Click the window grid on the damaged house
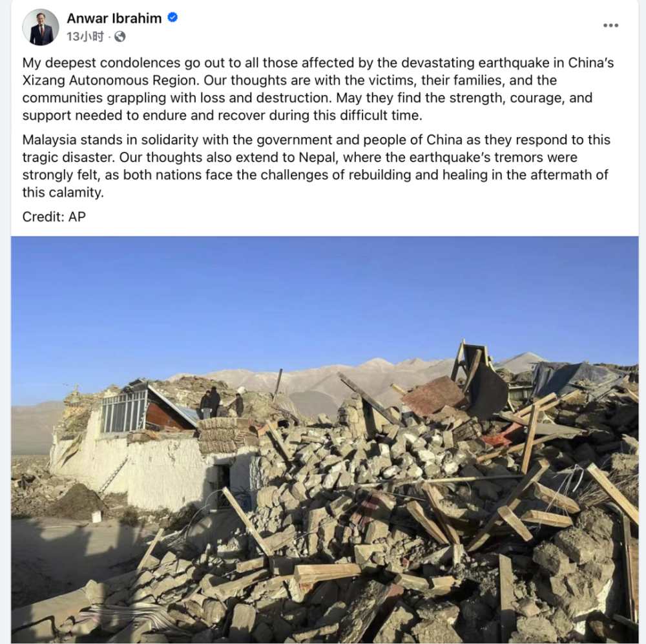Viewport: 646px width, 644px height. pyautogui.click(x=123, y=411)
